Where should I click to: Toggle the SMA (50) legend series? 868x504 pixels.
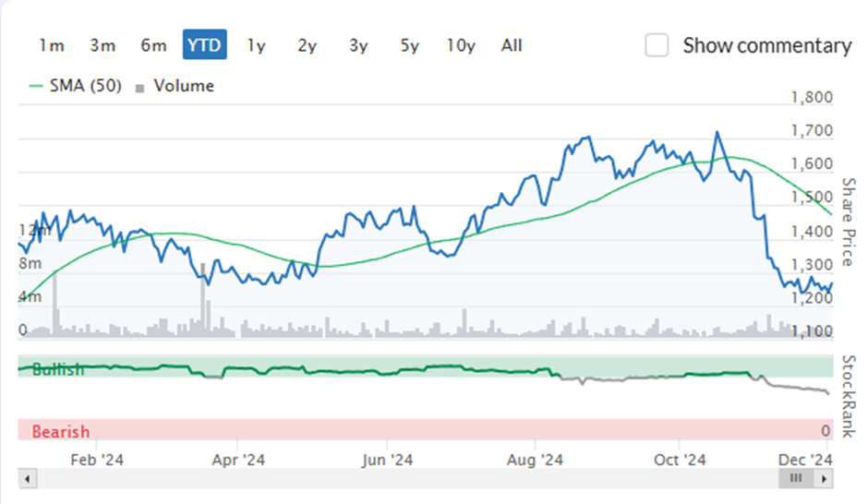click(76, 86)
